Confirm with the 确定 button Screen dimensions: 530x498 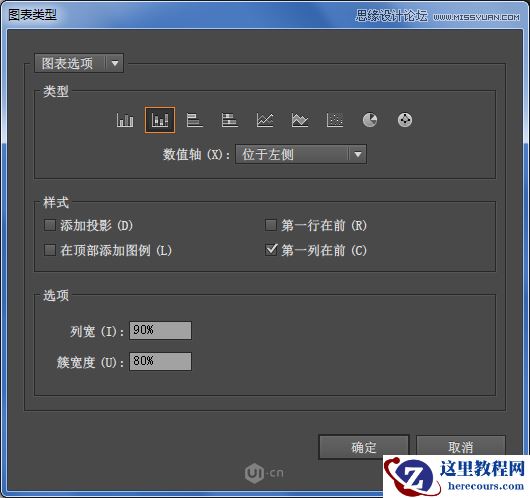(x=364, y=447)
